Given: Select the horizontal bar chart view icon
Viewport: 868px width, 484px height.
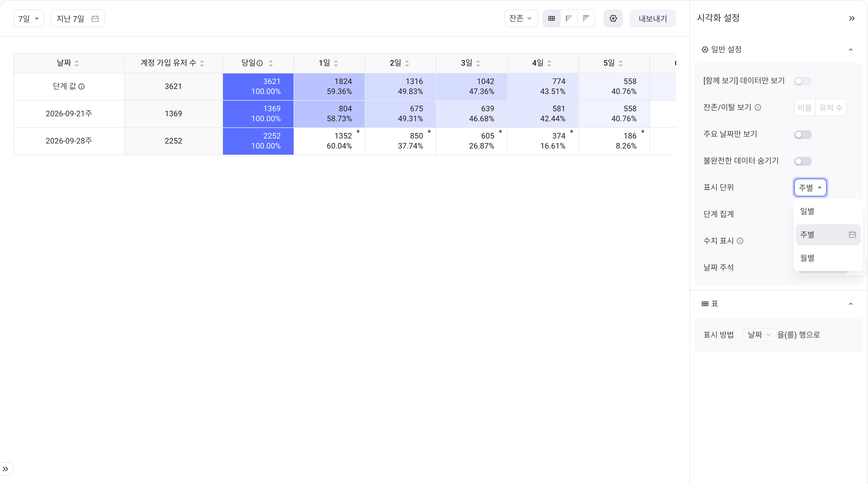Looking at the screenshot, I should pos(586,18).
